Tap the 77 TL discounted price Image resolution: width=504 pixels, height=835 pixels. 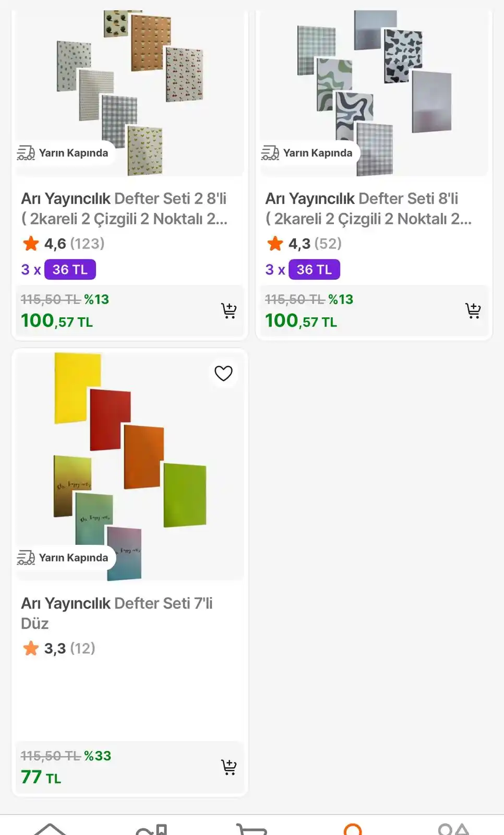[41, 778]
